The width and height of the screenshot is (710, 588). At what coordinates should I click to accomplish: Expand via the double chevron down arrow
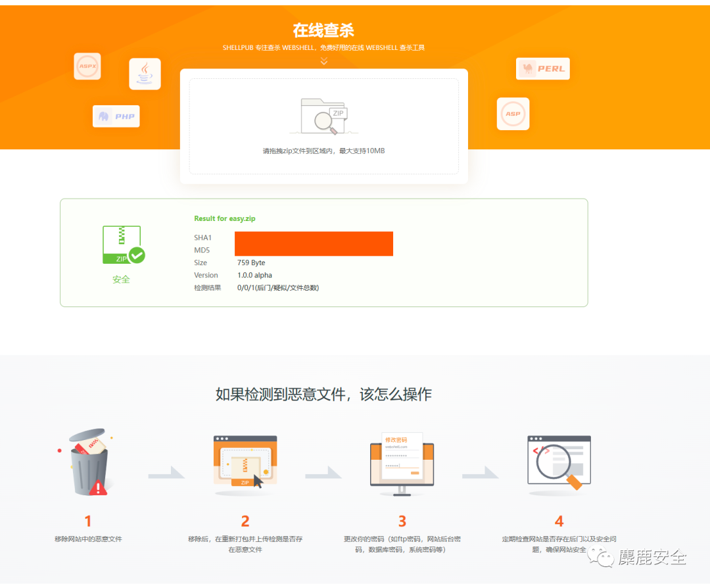click(x=324, y=61)
